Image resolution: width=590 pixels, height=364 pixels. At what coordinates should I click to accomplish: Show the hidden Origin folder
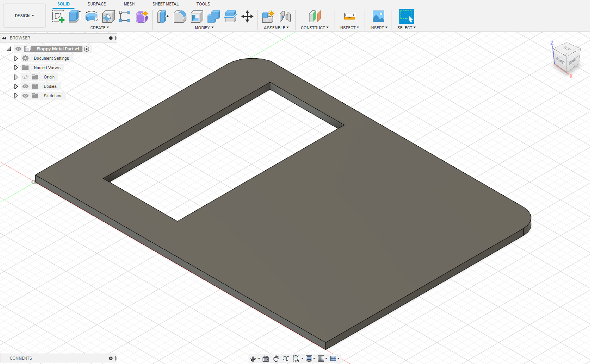(25, 77)
